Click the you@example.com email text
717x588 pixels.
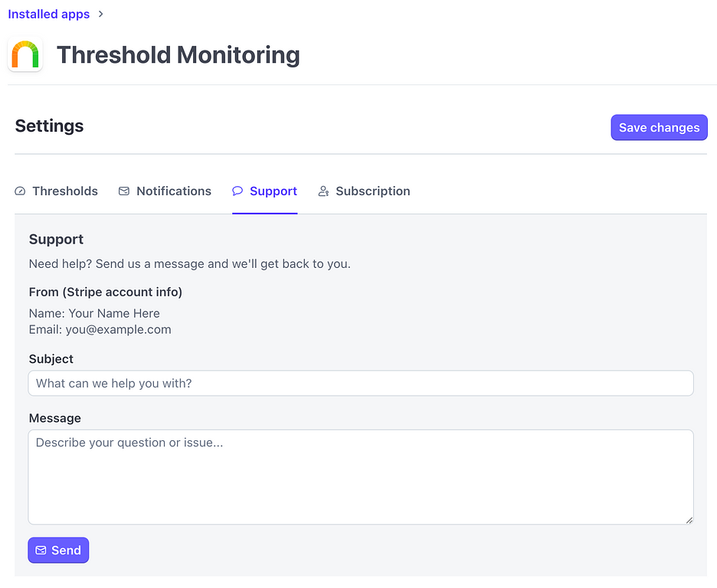pyautogui.click(x=118, y=330)
